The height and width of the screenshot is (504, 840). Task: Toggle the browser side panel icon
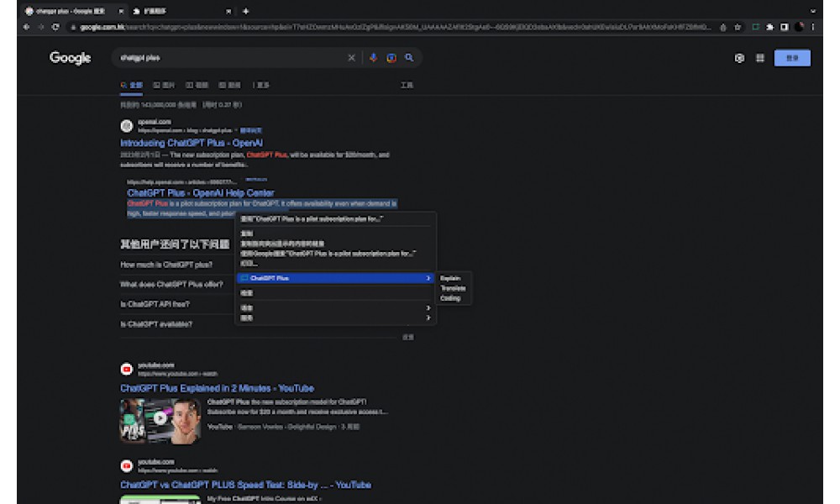click(x=785, y=27)
